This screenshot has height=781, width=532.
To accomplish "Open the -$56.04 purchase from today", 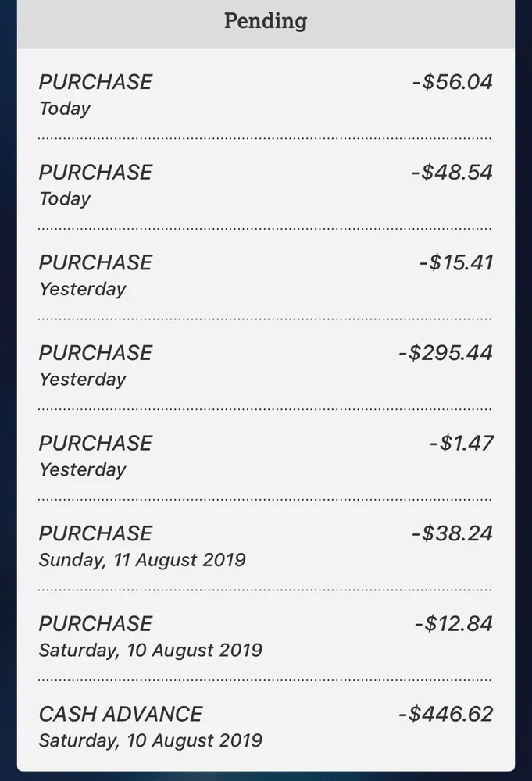I will tap(266, 94).
